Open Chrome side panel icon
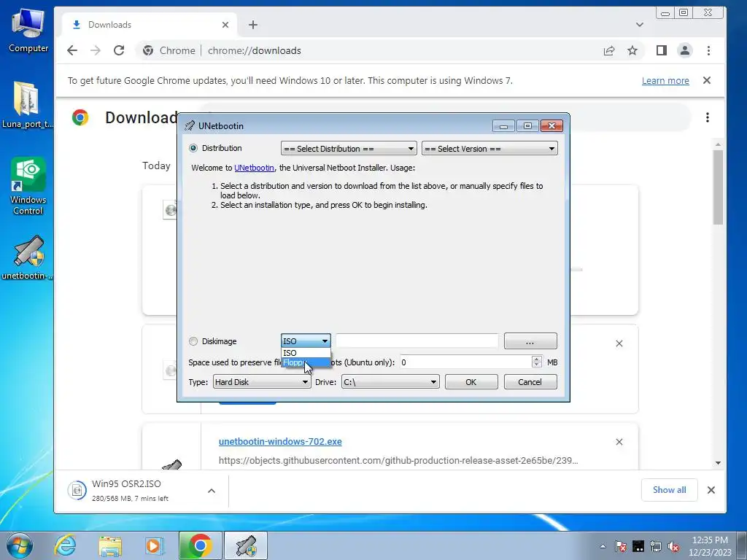 (x=661, y=50)
